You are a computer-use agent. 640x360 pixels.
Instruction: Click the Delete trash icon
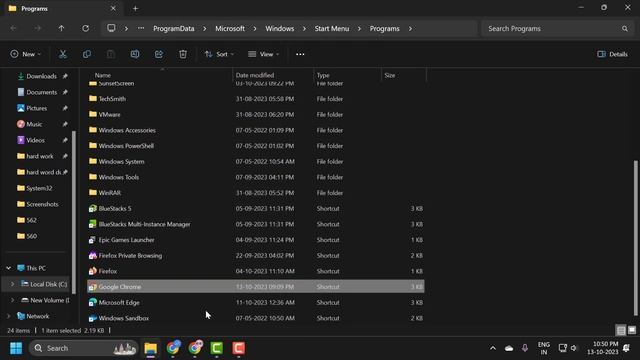[183, 54]
